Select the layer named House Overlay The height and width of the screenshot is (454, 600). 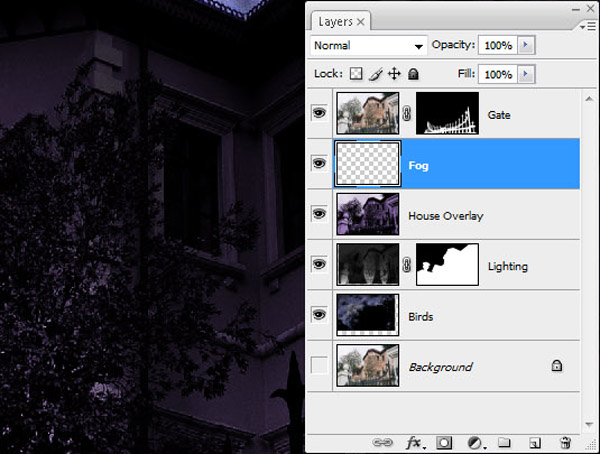446,216
